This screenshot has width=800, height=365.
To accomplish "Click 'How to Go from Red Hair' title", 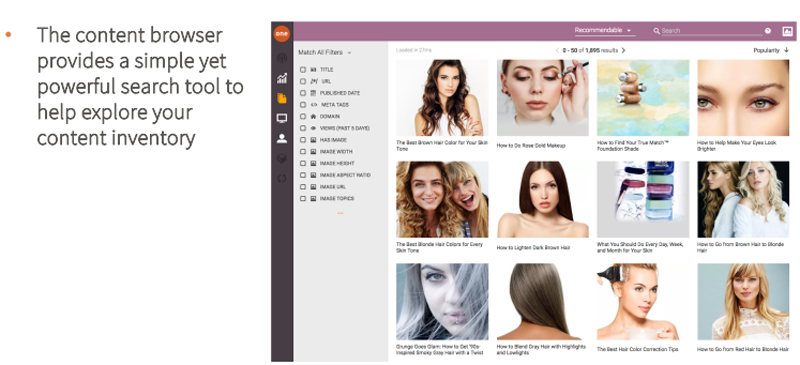I will (743, 349).
